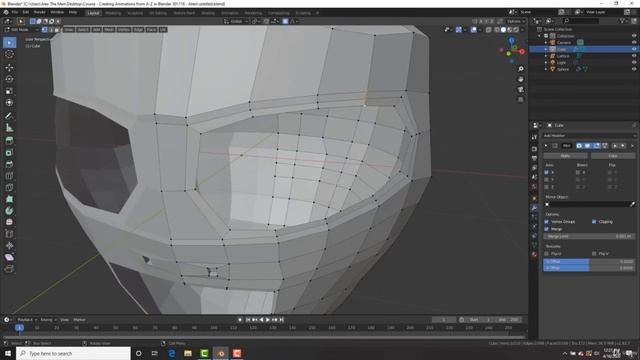
Task: Toggle the mirror Axis X checkbox
Action: [547, 172]
